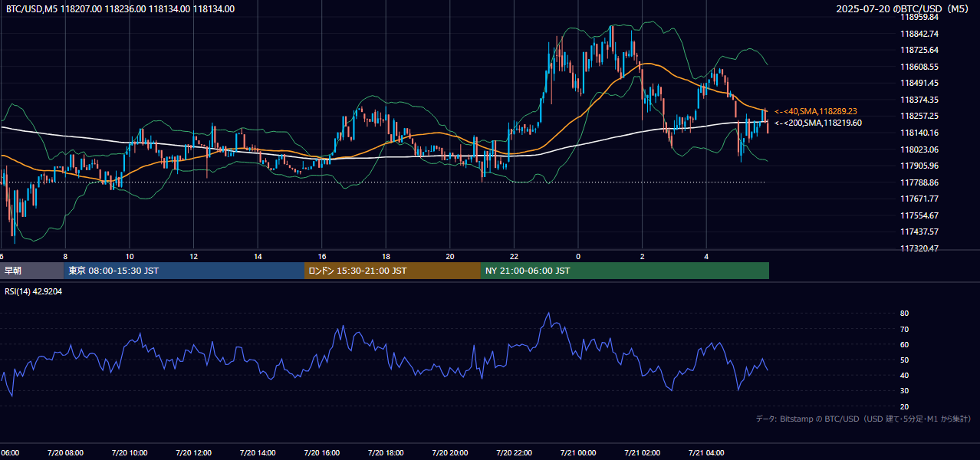Click the 7/20 16:00 date label
This screenshot has width=980, height=460.
[x=322, y=452]
